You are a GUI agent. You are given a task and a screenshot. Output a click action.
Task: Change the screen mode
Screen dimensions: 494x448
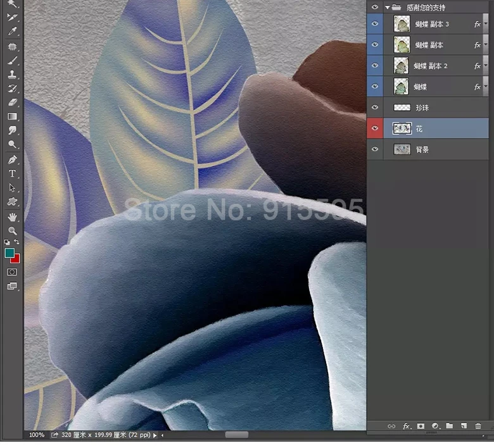12,286
